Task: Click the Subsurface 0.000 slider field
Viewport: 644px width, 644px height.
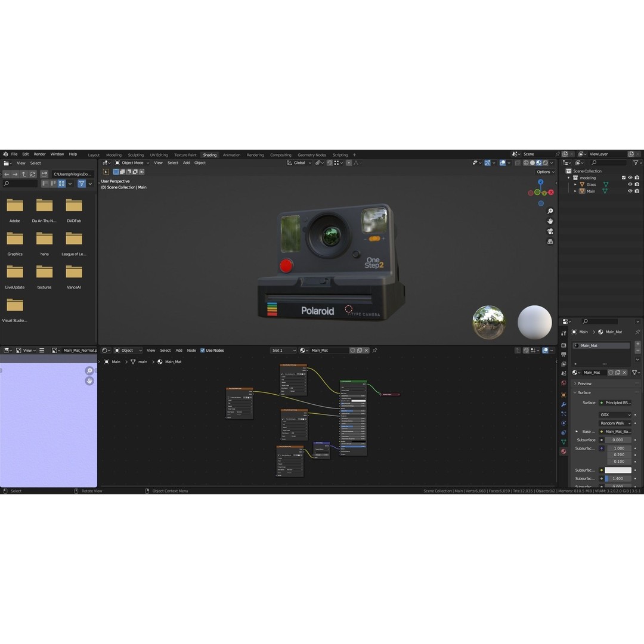Action: click(x=618, y=440)
